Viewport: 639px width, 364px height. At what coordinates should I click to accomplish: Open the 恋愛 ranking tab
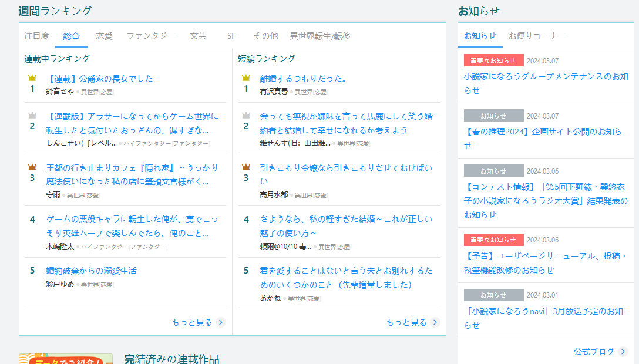(104, 36)
